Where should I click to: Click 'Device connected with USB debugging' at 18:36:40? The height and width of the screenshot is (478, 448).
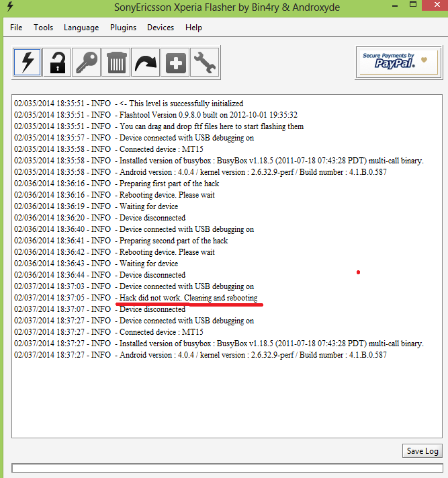tap(134, 229)
